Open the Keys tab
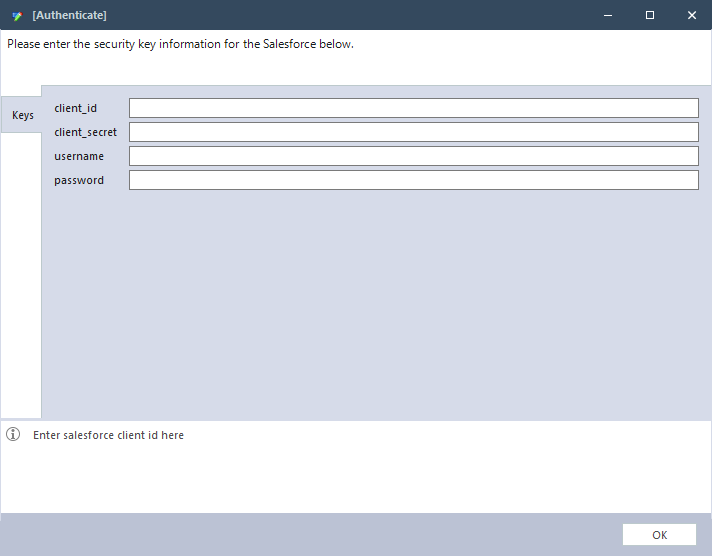712x556 pixels. tap(21, 115)
